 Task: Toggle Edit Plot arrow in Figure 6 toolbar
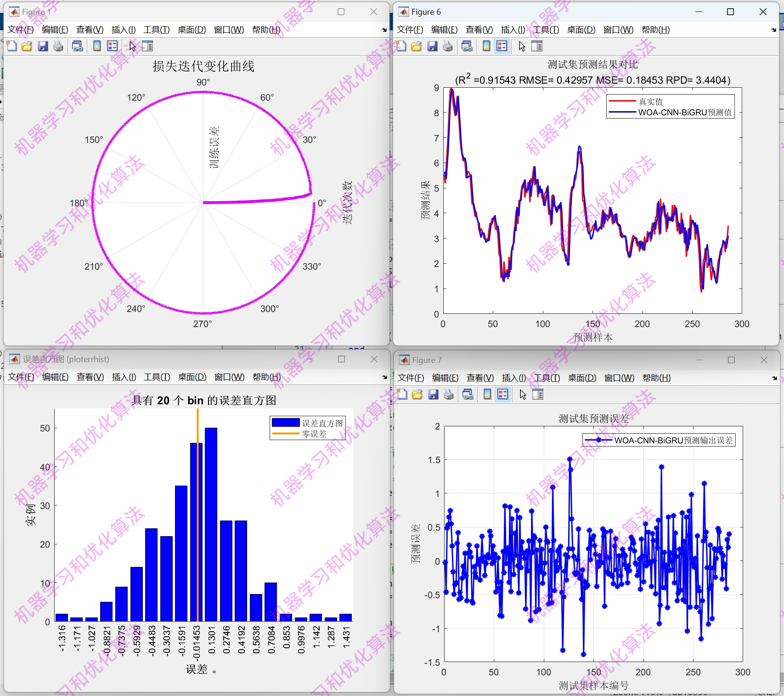click(522, 46)
